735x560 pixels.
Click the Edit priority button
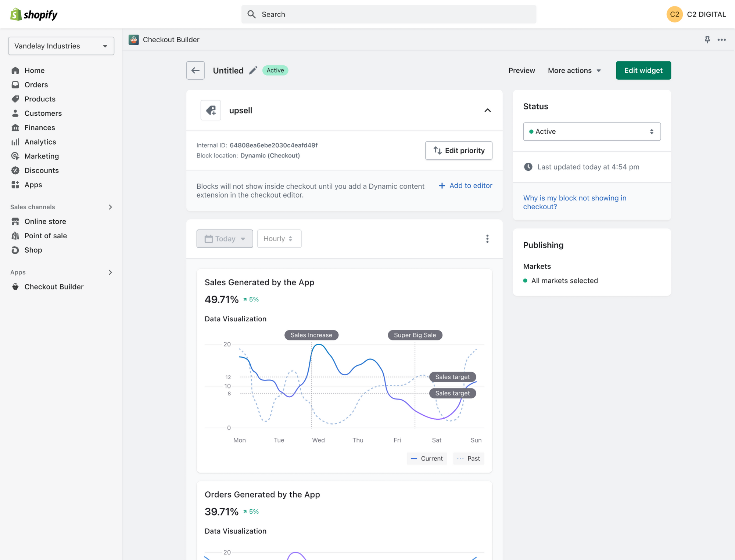point(459,150)
